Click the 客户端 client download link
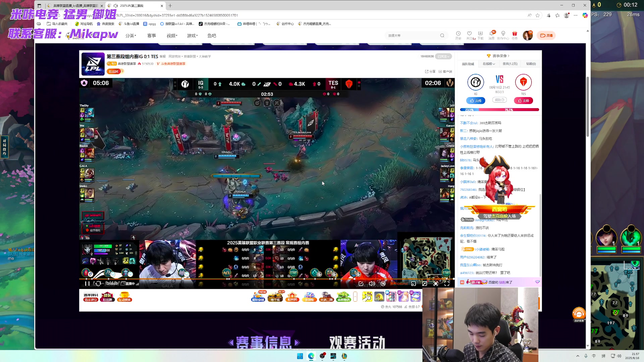The height and width of the screenshot is (362, 644). (x=445, y=71)
